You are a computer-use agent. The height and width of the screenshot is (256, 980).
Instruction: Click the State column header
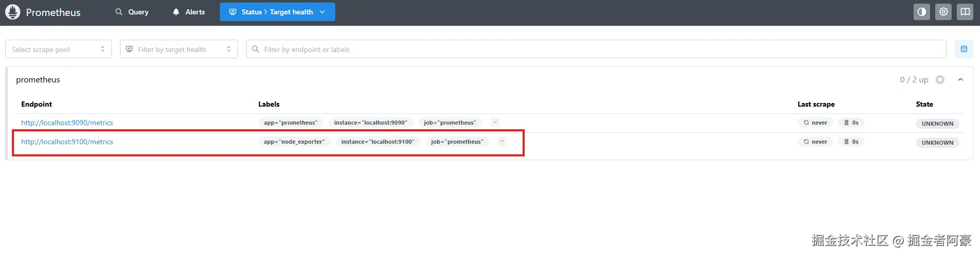point(924,104)
